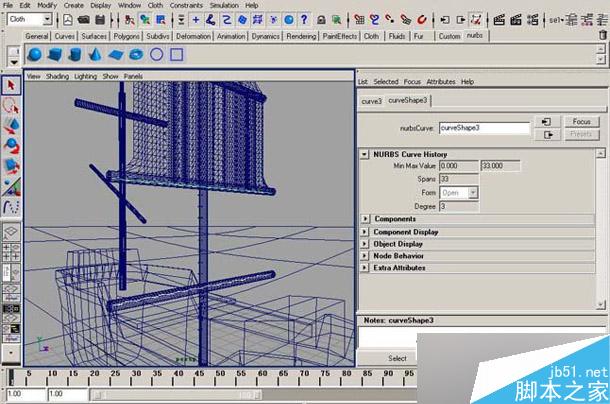This screenshot has height=404, width=610.
Task: Toggle snap to curves icon
Action: pos(375,19)
